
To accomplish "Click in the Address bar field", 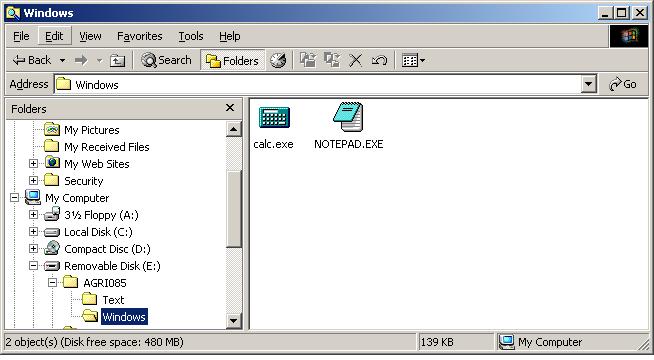I will point(318,85).
